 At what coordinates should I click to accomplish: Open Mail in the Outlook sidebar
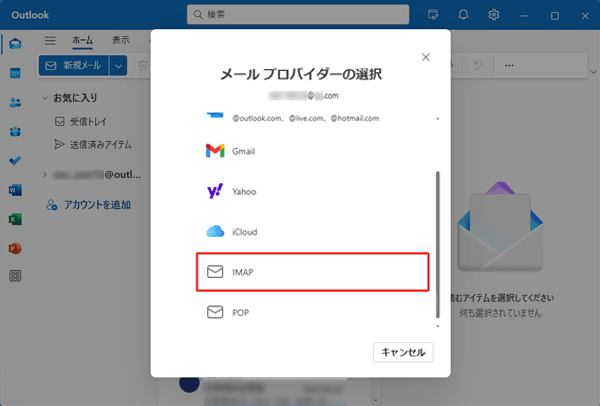click(15, 44)
